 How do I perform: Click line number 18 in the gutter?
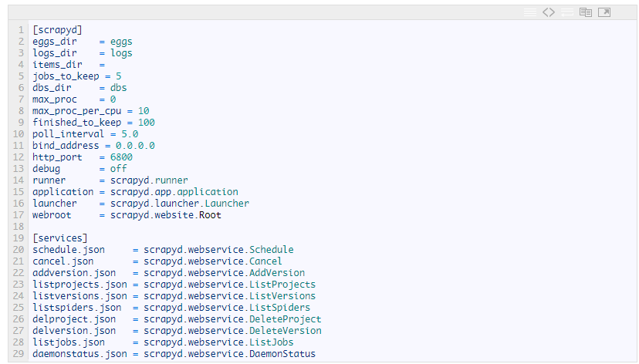point(19,227)
